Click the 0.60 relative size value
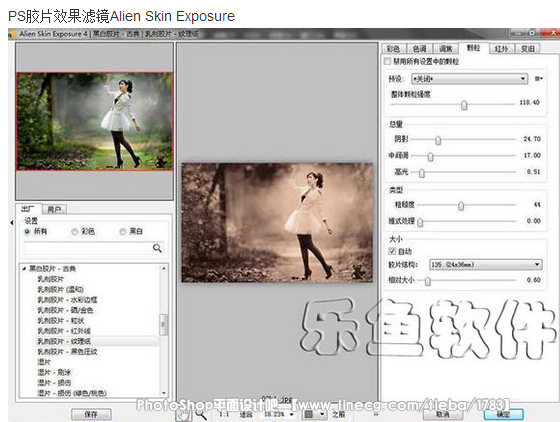The width and height of the screenshot is (560, 422). click(533, 280)
